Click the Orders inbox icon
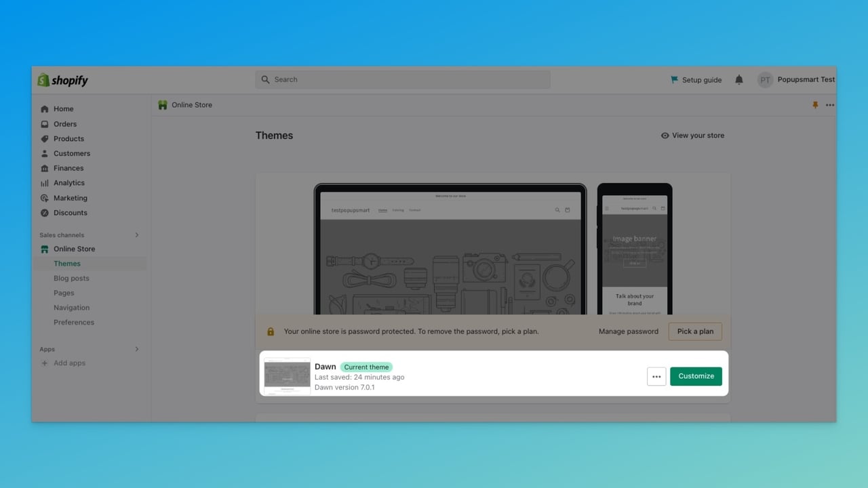The height and width of the screenshot is (488, 868). click(x=45, y=124)
